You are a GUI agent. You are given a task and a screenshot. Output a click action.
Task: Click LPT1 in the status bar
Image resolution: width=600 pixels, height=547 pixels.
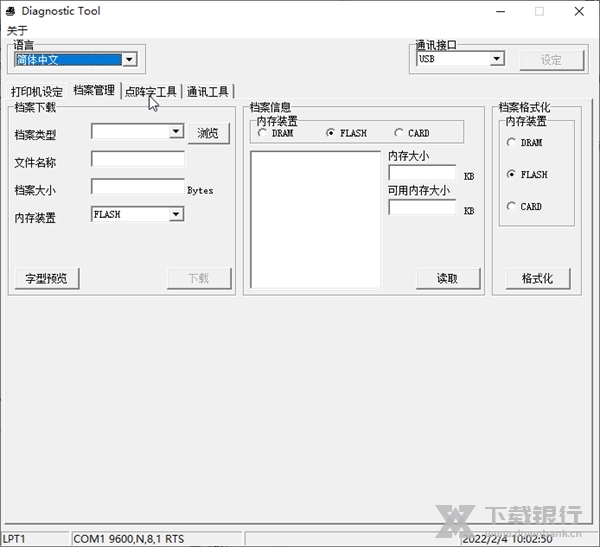point(14,539)
